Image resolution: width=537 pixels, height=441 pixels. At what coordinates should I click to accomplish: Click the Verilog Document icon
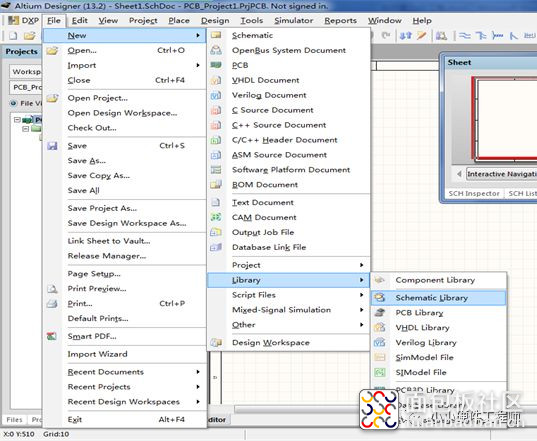(216, 95)
